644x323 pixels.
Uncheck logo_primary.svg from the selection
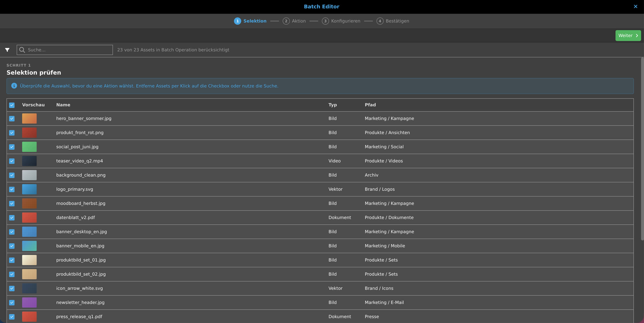(12, 189)
